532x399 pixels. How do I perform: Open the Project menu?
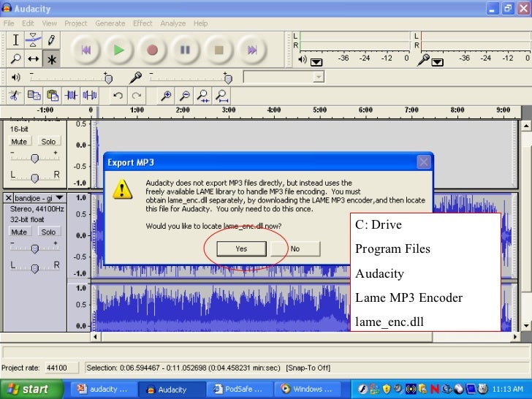[x=76, y=23]
